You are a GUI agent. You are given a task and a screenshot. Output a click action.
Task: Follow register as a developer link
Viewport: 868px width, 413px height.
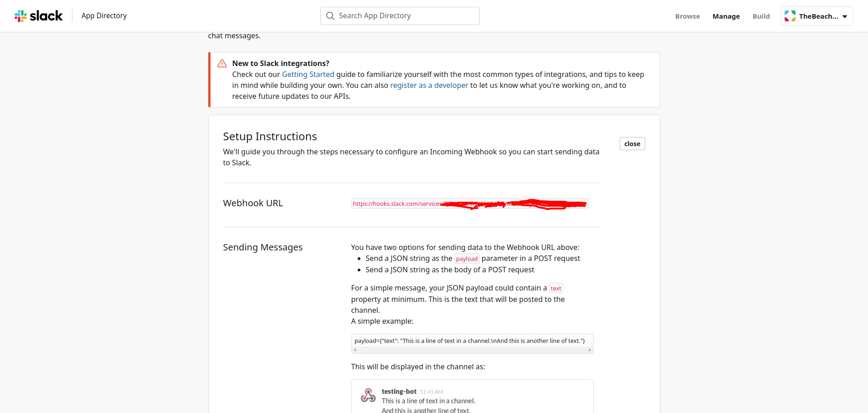coord(429,85)
